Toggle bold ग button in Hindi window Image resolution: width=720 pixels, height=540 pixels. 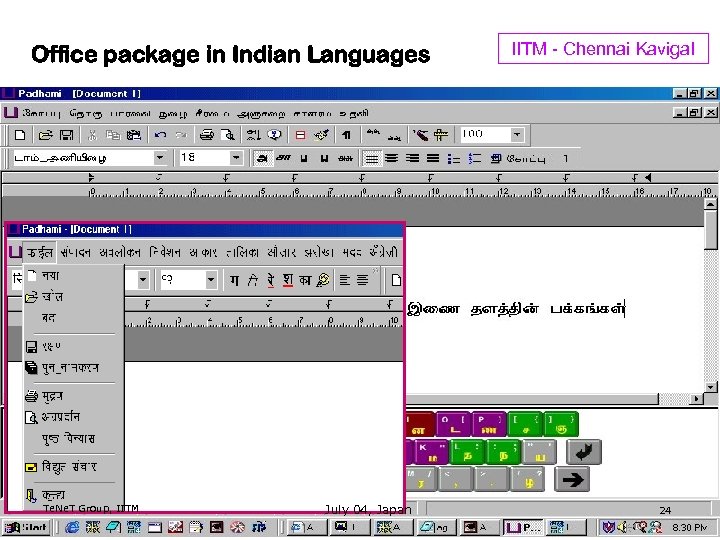click(234, 280)
